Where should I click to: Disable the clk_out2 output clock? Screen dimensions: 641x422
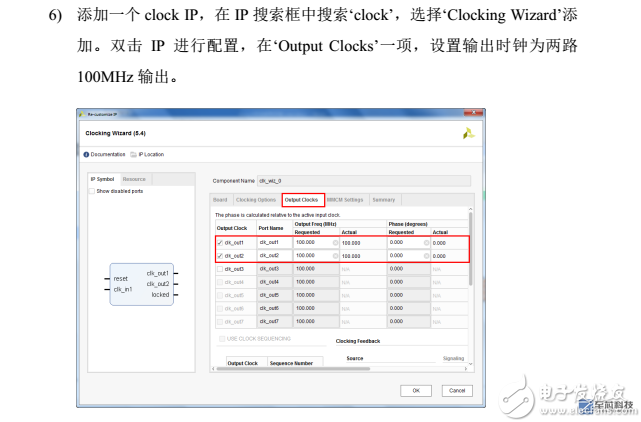tap(220, 256)
